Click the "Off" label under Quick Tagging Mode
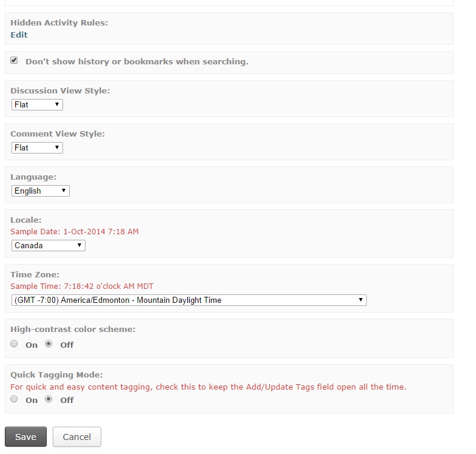 click(67, 400)
